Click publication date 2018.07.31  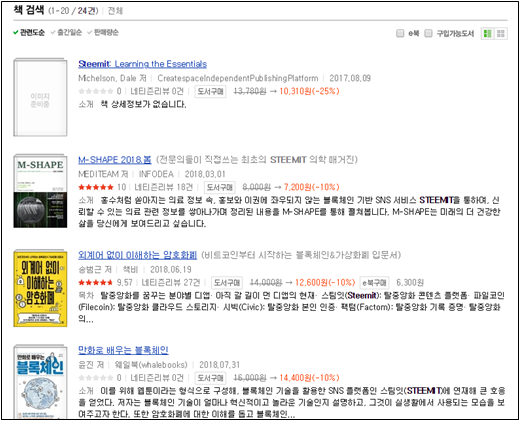[220, 365]
